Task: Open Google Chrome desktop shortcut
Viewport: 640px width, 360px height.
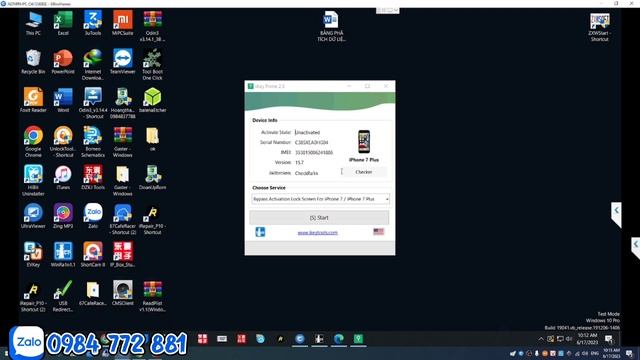Action: tap(33, 142)
